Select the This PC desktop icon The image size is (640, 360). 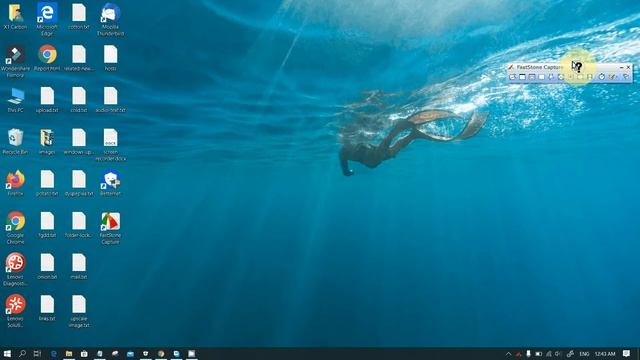tap(16, 100)
